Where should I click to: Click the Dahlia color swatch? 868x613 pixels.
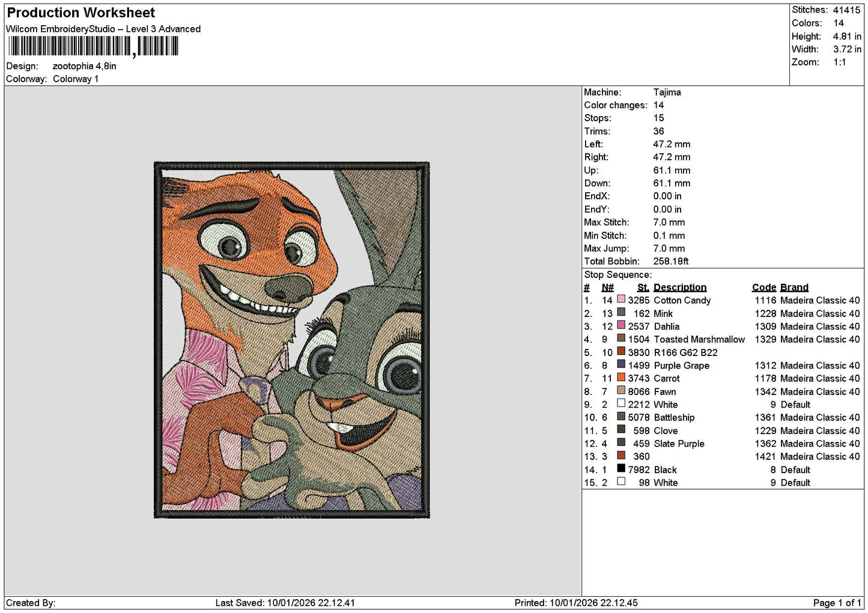coord(621,325)
